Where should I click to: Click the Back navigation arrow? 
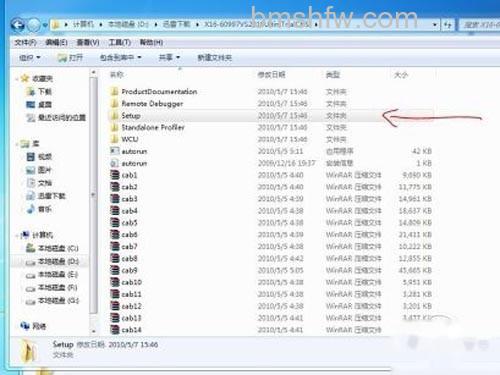point(18,25)
